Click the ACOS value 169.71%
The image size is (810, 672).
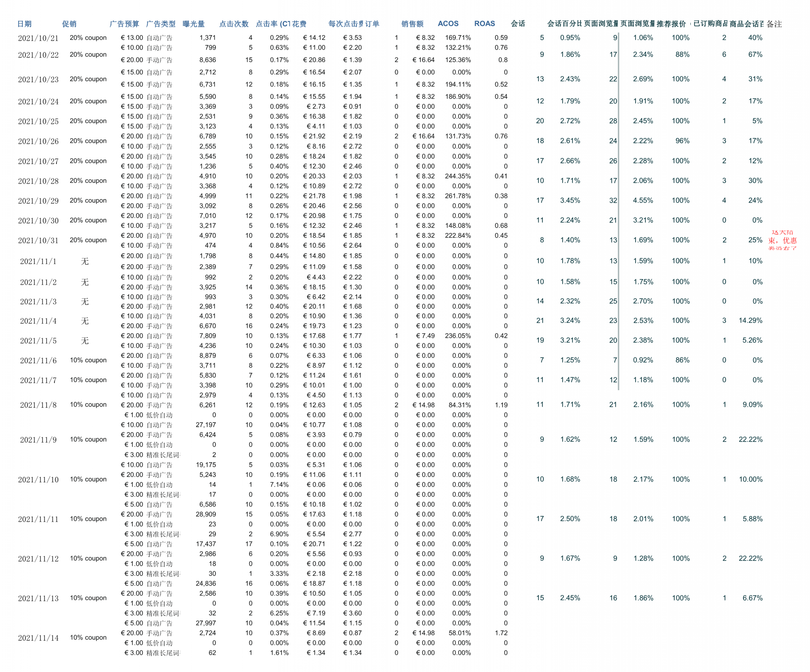pyautogui.click(x=458, y=38)
